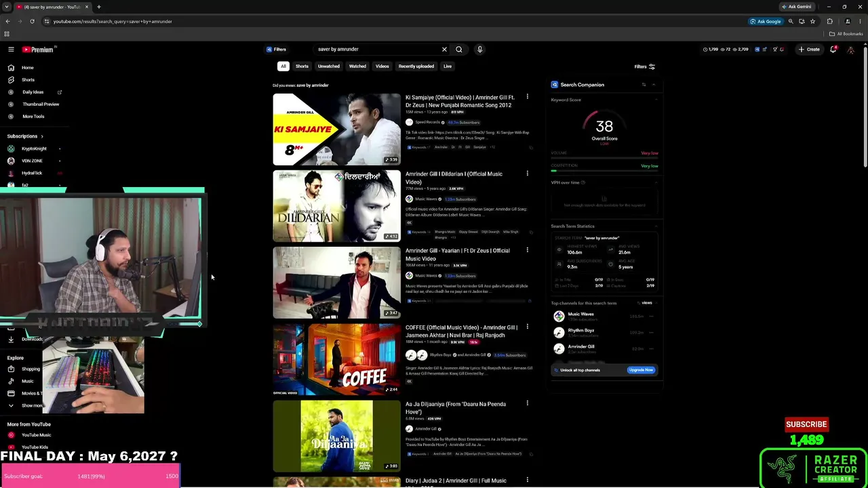Open more options for Yaarian video
Image resolution: width=868 pixels, height=488 pixels.
point(527,250)
